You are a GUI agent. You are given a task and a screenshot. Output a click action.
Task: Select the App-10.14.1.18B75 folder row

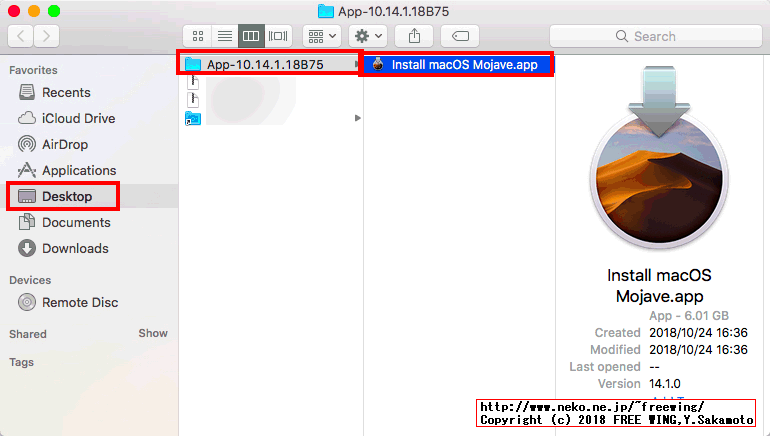(271, 64)
